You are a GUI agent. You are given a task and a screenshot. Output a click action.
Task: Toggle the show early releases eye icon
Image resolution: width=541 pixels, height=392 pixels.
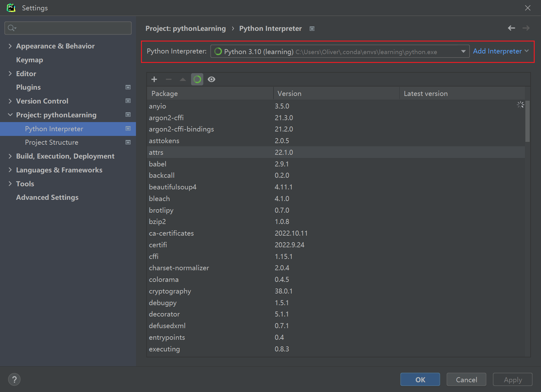tap(211, 79)
